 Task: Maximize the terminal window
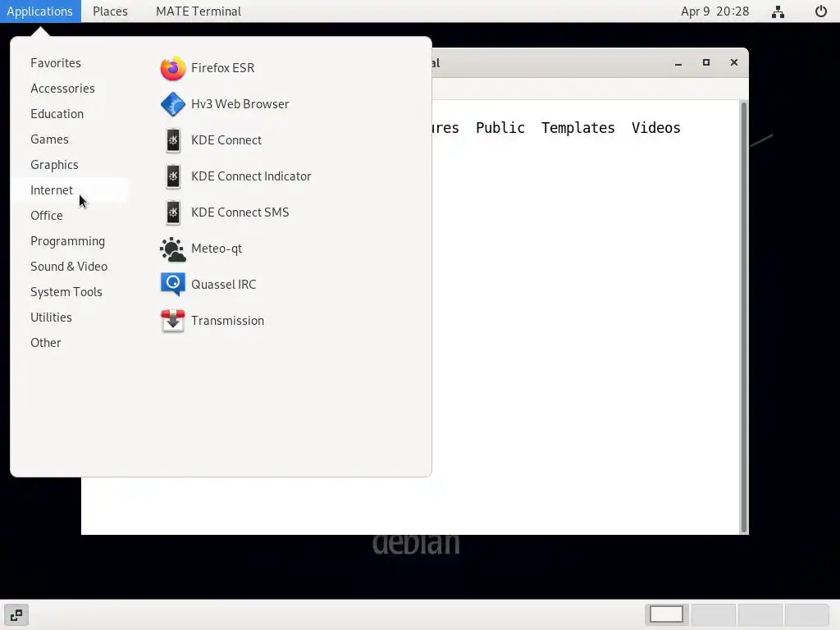706,62
